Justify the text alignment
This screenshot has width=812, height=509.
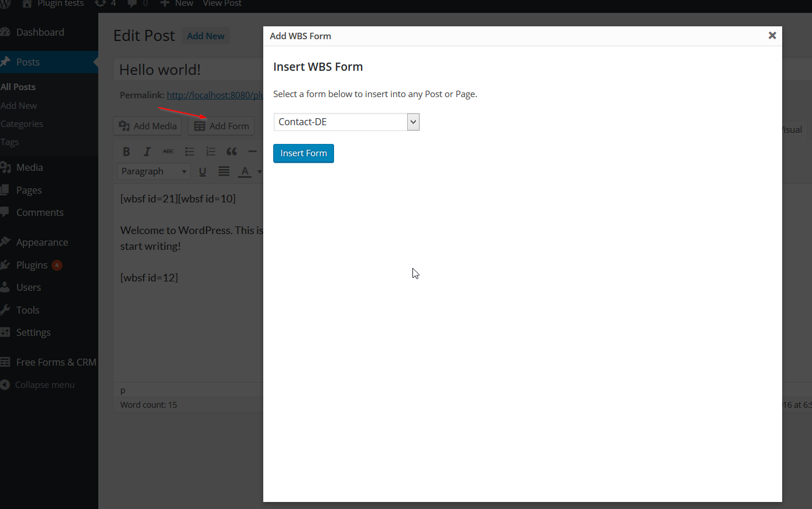point(223,171)
